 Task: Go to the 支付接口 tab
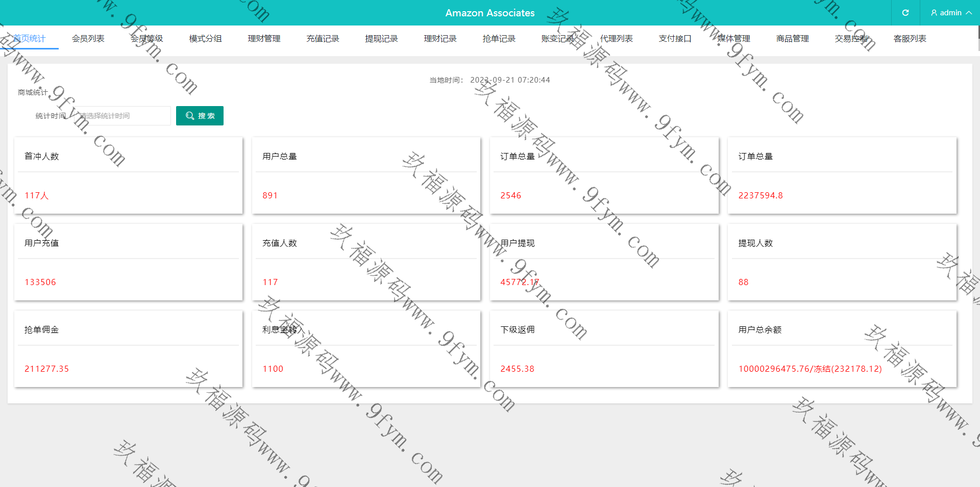click(x=675, y=39)
